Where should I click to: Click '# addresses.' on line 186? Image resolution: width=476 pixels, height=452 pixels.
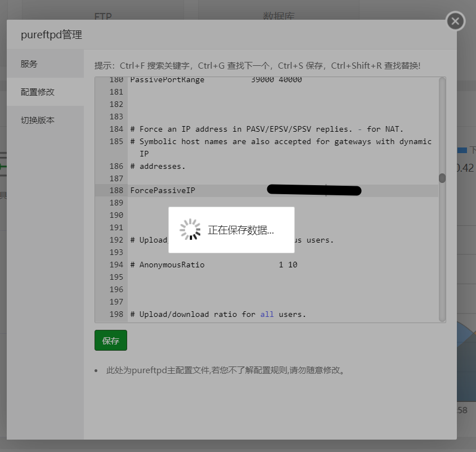(158, 166)
